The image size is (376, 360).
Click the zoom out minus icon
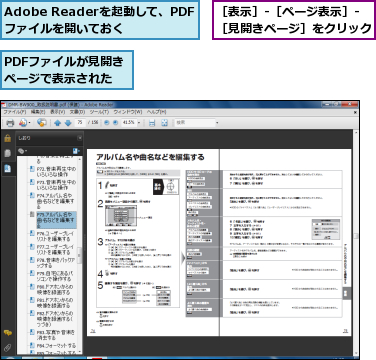(x=107, y=123)
